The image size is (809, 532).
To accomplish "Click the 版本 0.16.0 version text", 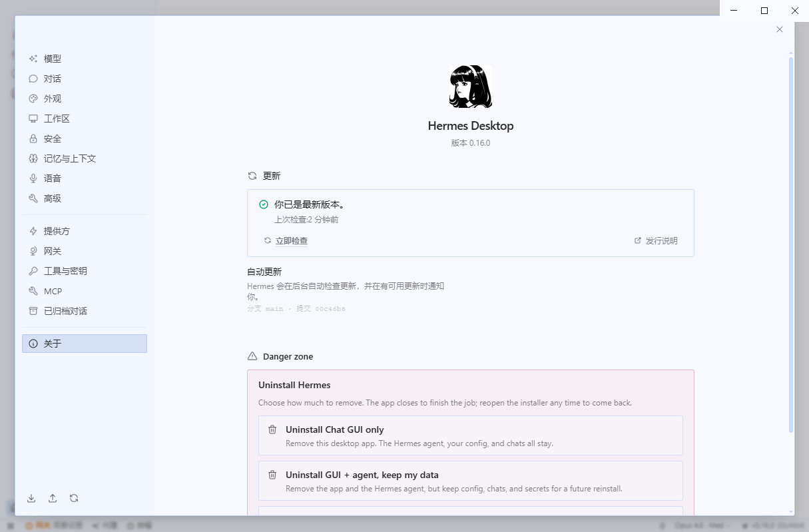I will (x=471, y=143).
